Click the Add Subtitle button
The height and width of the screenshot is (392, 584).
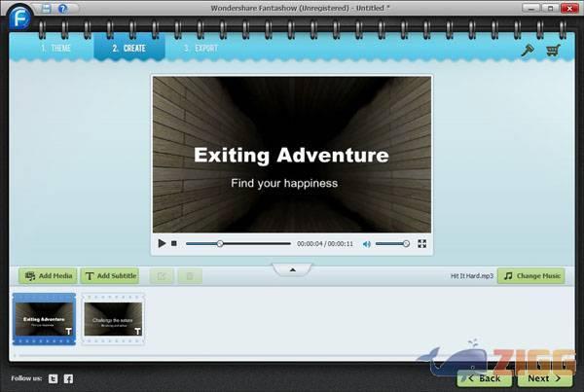(110, 276)
